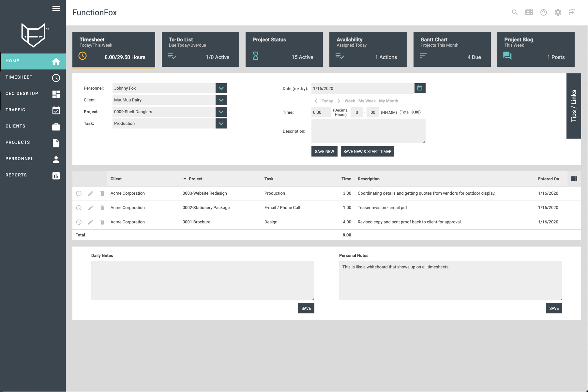Delete the 0002-Stationery Package entry
The width and height of the screenshot is (588, 392).
(x=102, y=208)
